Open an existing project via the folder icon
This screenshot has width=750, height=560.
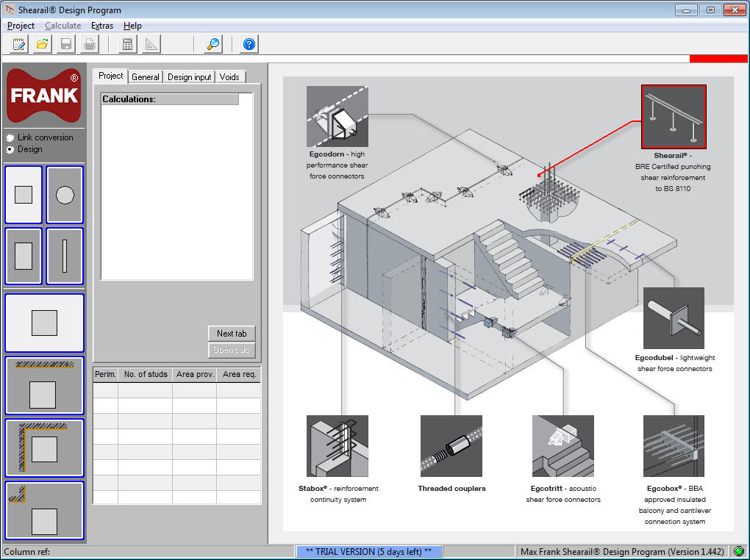click(42, 43)
